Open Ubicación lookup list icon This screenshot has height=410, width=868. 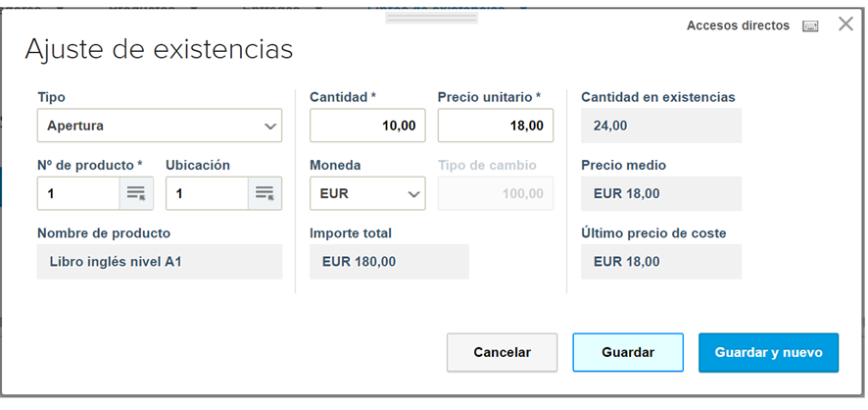[x=265, y=193]
